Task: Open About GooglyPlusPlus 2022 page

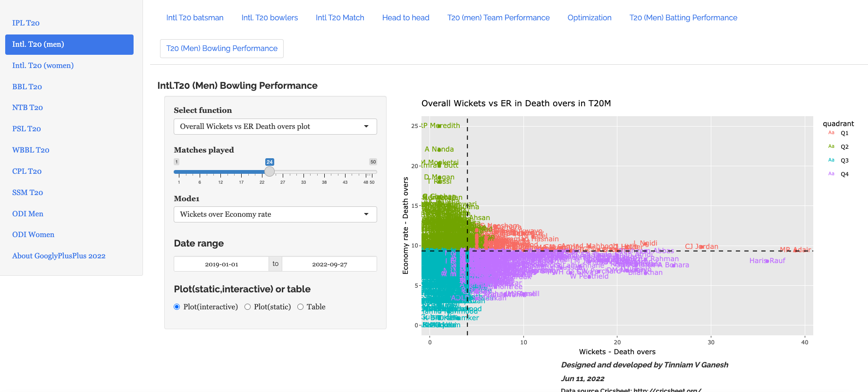Action: (59, 256)
